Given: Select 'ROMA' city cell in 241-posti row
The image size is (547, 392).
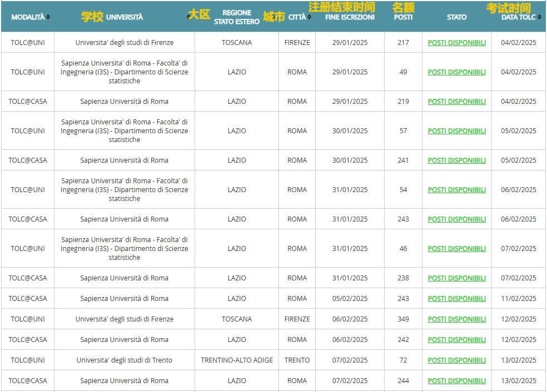Looking at the screenshot, I should [x=297, y=160].
